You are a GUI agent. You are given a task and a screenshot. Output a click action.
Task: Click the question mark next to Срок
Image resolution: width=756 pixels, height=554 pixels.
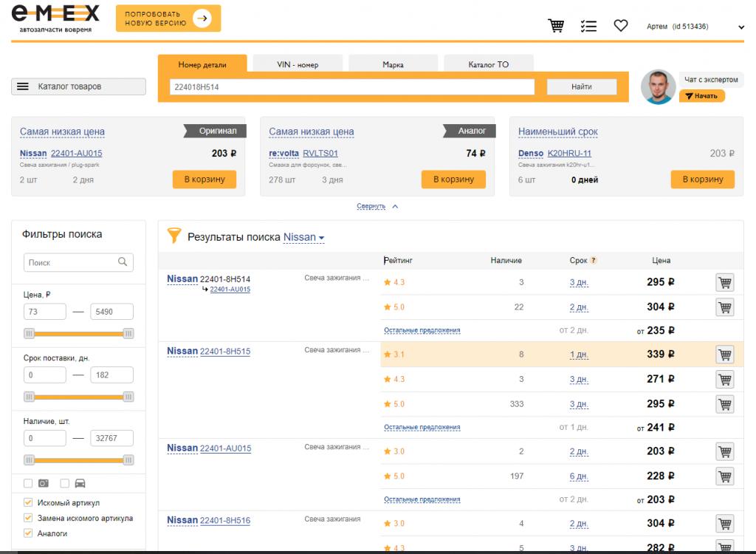594,260
